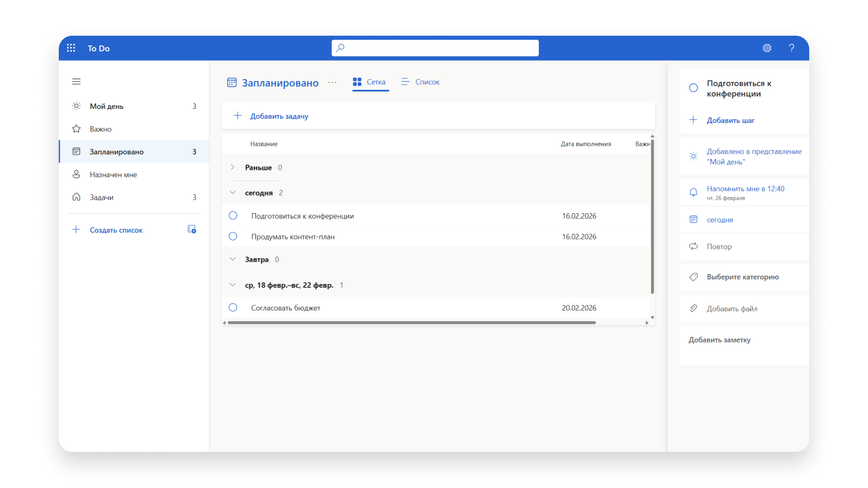Collapse the сегодня group
Screen dimensions: 868x488
point(232,192)
